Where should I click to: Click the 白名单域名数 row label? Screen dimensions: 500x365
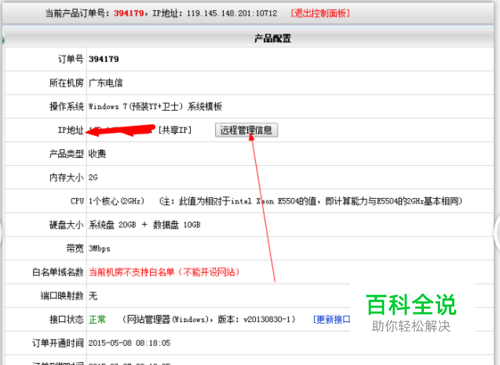click(58, 272)
